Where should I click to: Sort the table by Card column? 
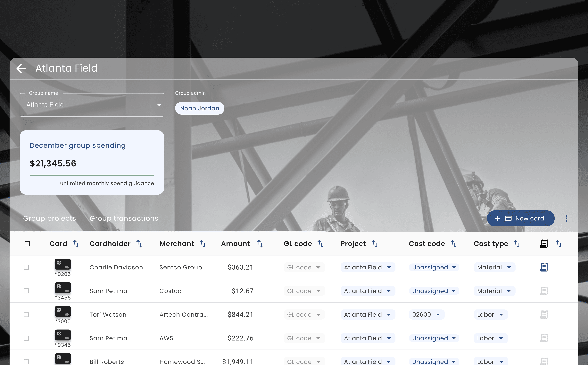(76, 244)
